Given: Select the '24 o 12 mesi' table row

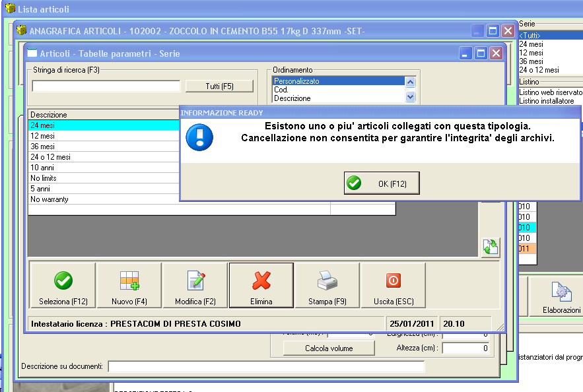Looking at the screenshot, I should tap(104, 157).
